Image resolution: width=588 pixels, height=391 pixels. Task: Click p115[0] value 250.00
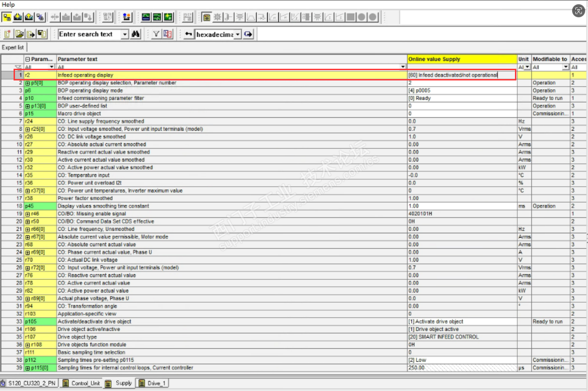pos(462,368)
